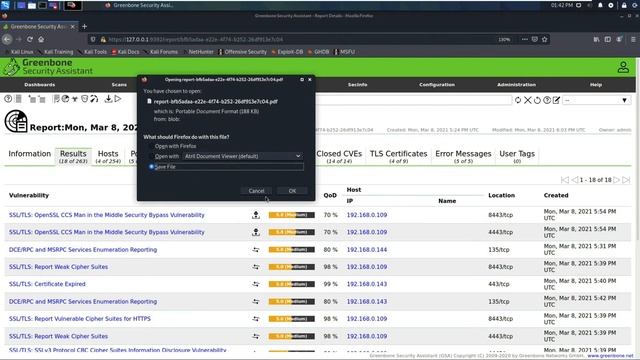Open the saved filter dropdown at right
Viewport: 640px width, 360px height.
point(597,100)
